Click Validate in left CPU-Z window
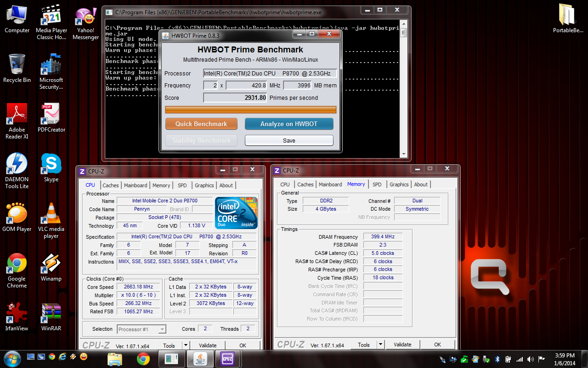The height and width of the screenshot is (368, 588). (208, 345)
